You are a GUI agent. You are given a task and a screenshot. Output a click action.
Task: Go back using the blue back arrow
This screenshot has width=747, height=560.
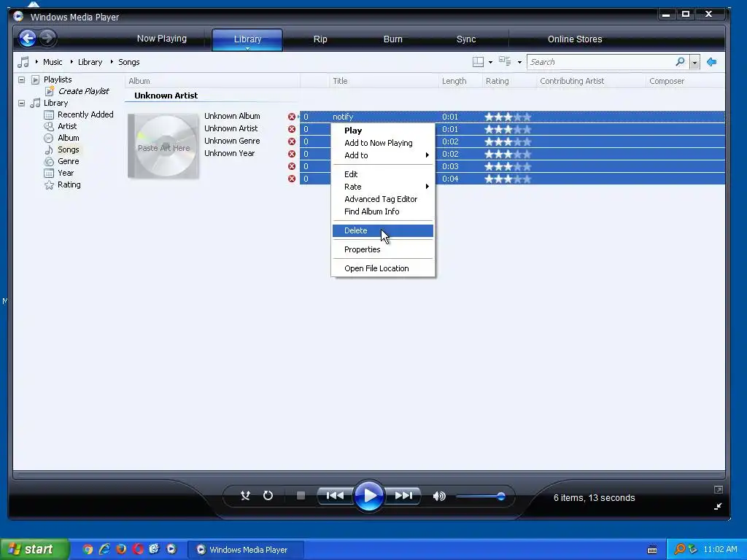(28, 38)
